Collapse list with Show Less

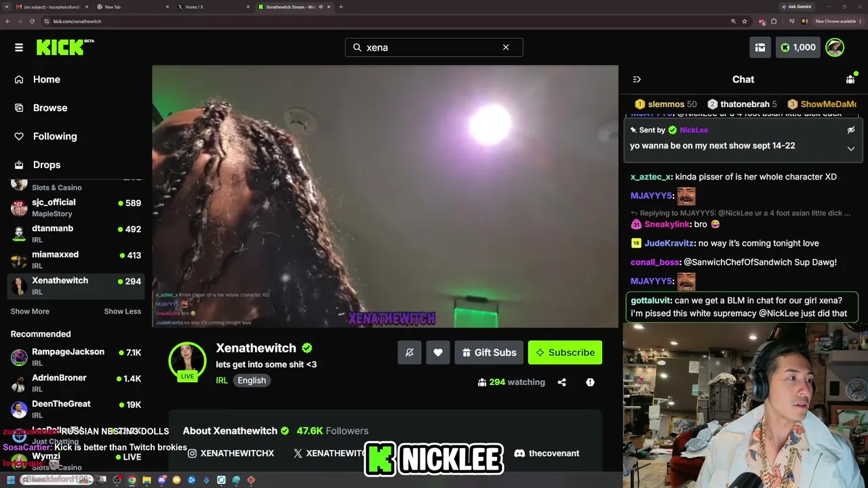click(123, 311)
